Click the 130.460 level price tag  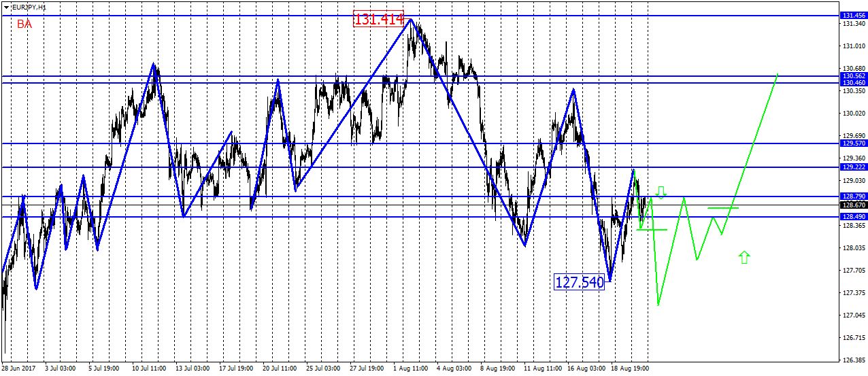pyautogui.click(x=853, y=83)
